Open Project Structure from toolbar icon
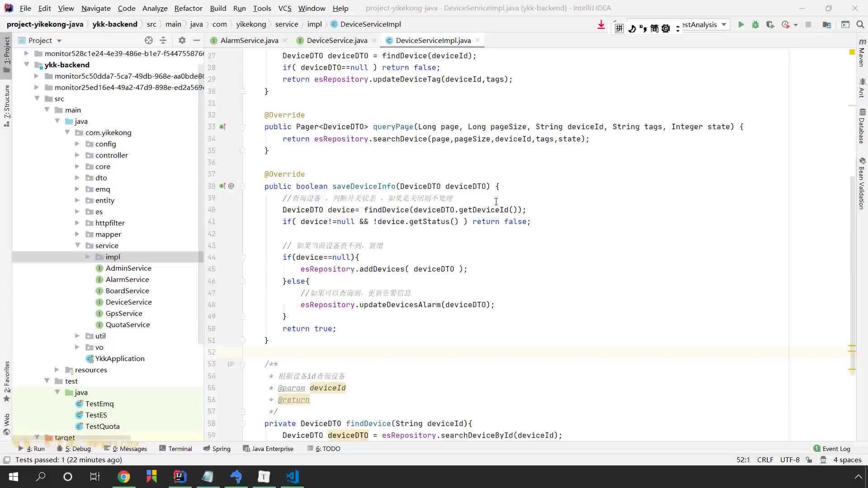 (x=827, y=25)
